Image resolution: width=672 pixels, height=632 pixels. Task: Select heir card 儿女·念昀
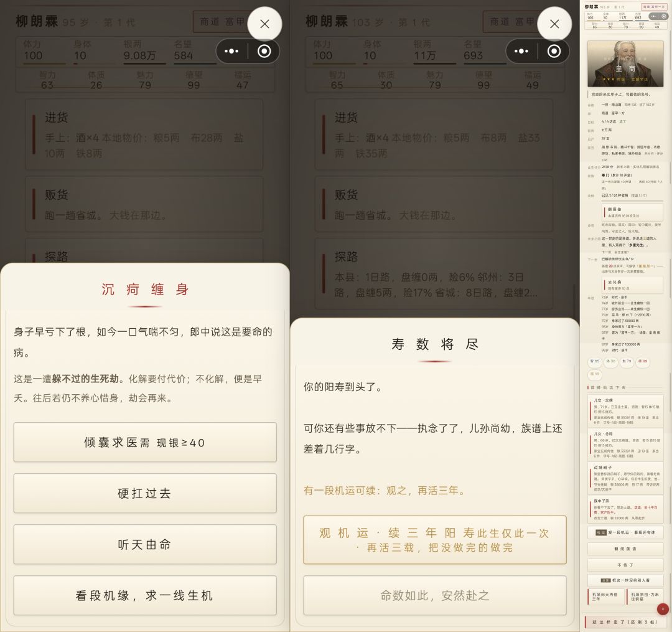pyautogui.click(x=626, y=445)
